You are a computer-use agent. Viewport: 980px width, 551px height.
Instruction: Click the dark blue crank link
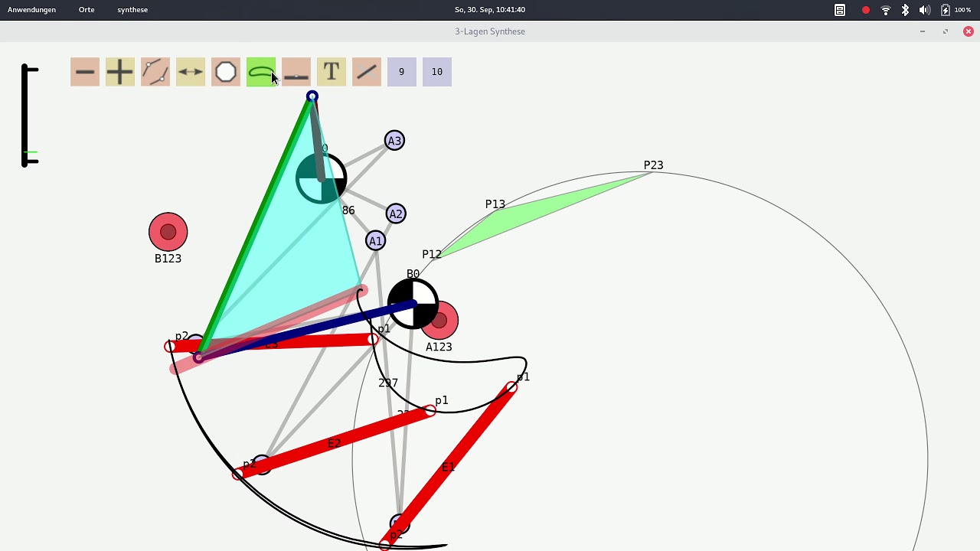[x=306, y=331]
